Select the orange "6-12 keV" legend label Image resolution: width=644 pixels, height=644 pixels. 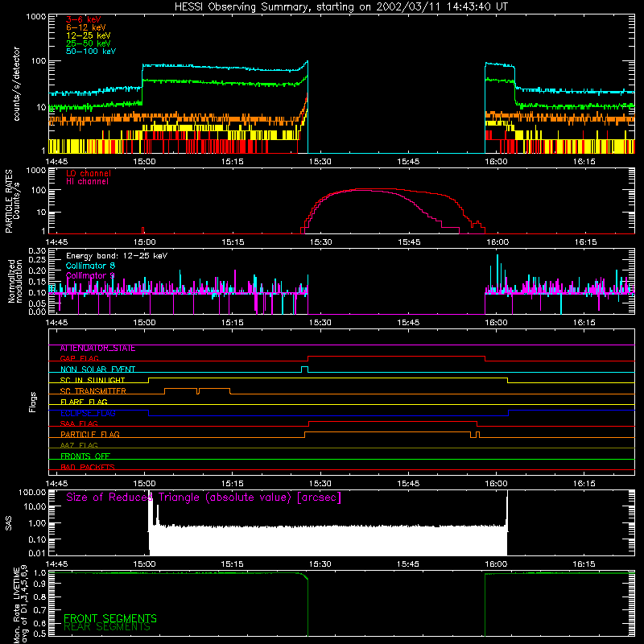pos(86,27)
